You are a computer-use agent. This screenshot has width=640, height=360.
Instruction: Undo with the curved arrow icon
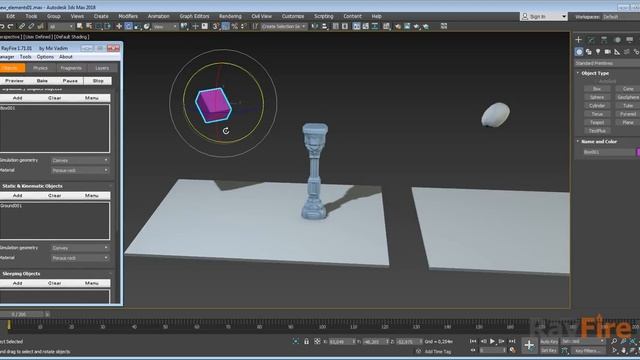coord(2,26)
